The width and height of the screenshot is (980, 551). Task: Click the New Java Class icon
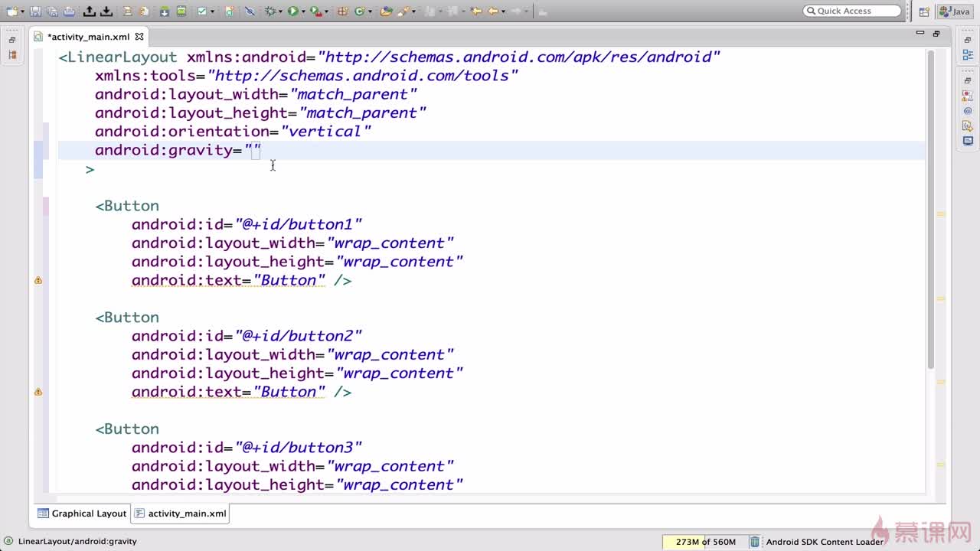coord(360,11)
